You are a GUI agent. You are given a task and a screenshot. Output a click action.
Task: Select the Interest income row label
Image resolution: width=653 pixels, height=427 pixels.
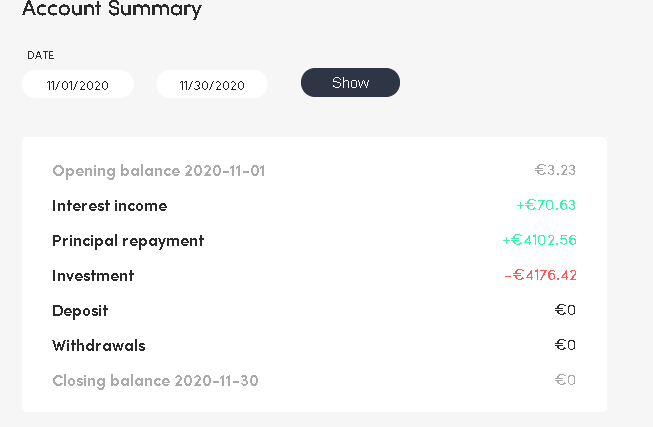click(110, 206)
